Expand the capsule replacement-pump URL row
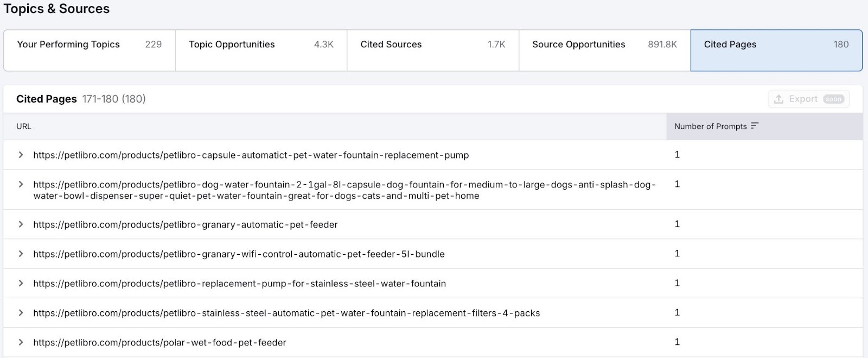Image resolution: width=868 pixels, height=358 pixels. click(21, 155)
